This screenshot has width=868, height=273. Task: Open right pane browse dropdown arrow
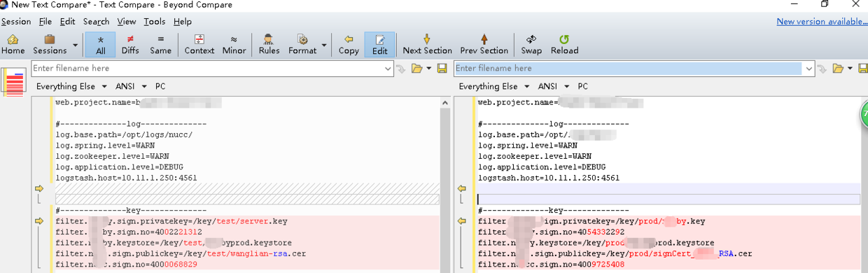click(x=850, y=69)
